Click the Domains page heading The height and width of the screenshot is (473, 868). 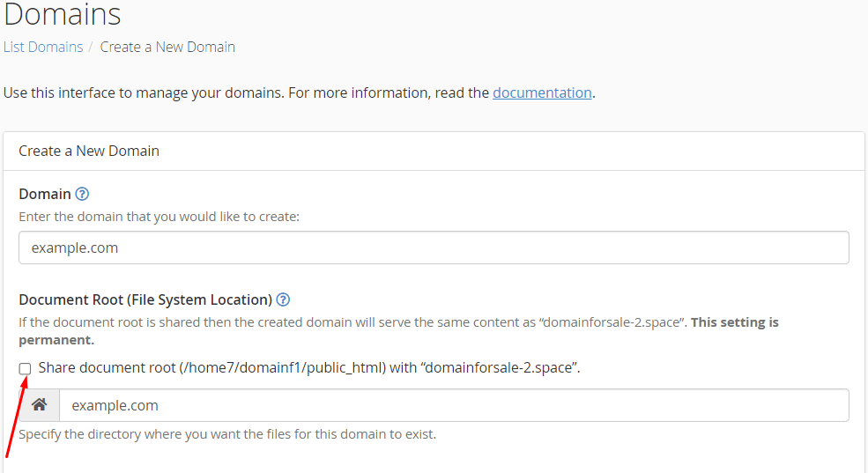point(62,14)
